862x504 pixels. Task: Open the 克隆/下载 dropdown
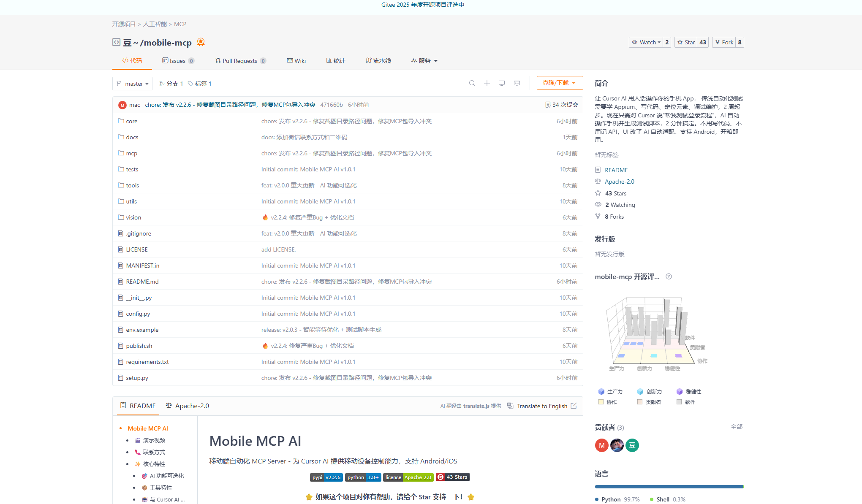[559, 83]
